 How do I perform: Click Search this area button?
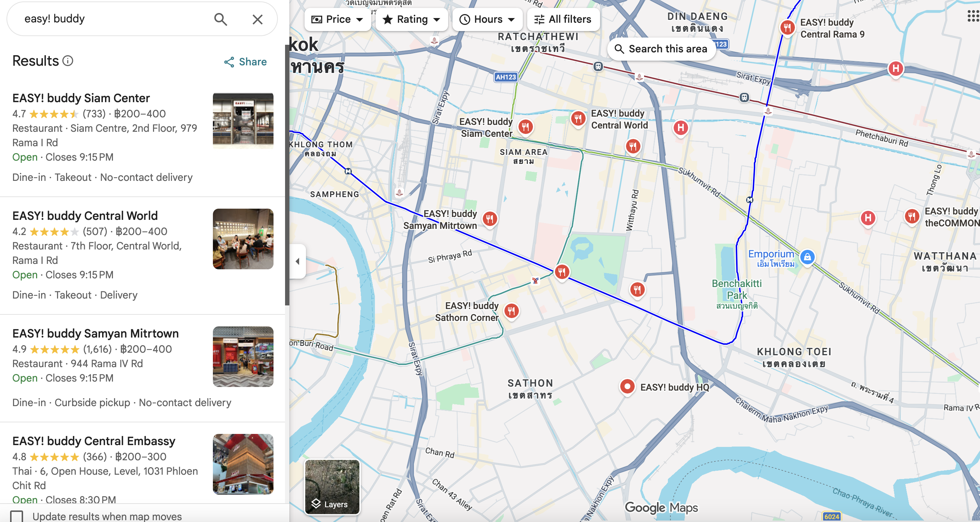[x=661, y=49]
